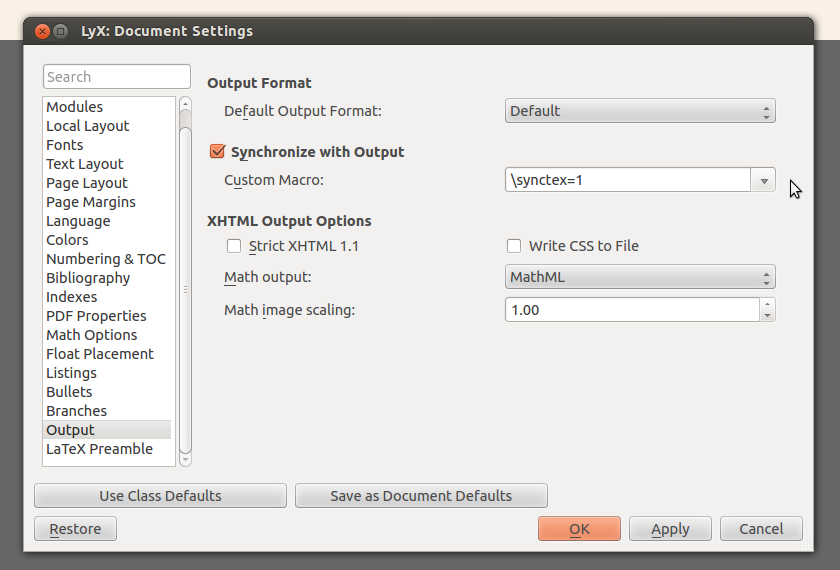Open Numbering & TOC settings
The width and height of the screenshot is (840, 570).
click(106, 259)
